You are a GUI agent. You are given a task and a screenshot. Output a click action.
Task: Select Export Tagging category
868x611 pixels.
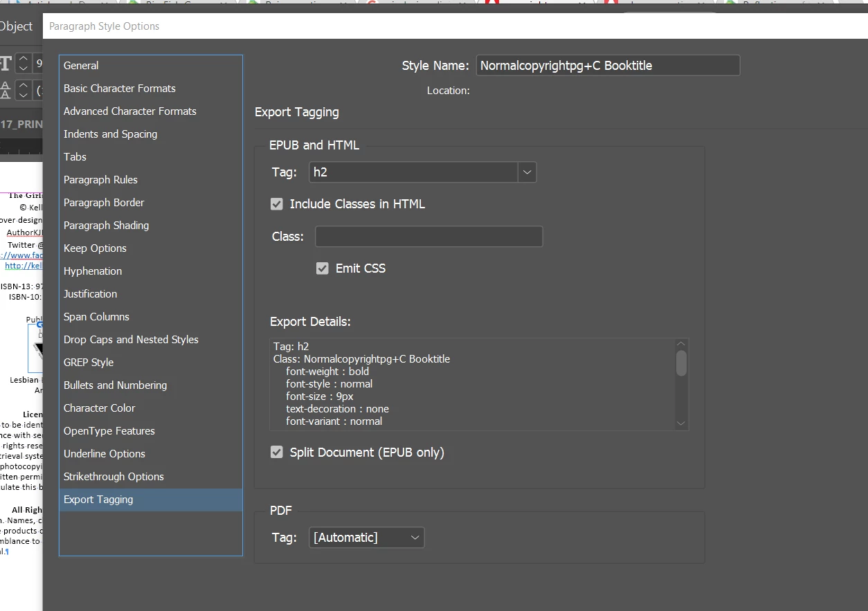coord(151,500)
